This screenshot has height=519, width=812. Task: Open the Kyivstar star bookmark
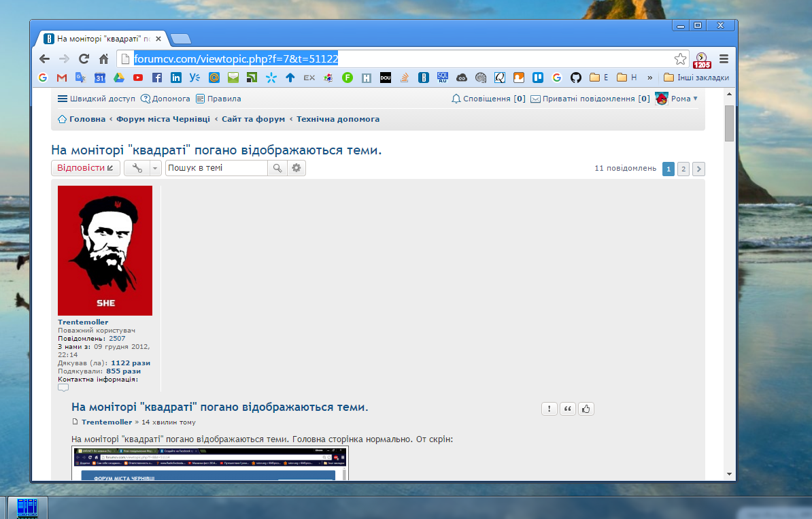point(271,78)
